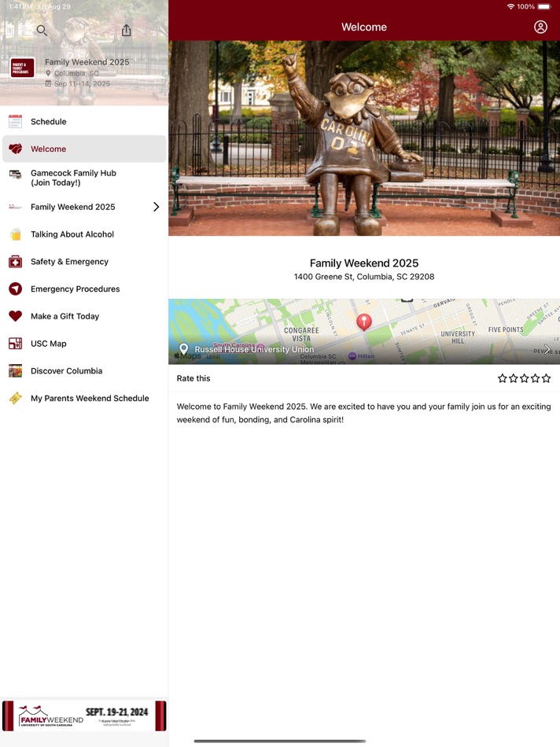Open the Family Weekend Sept. 19-21, 2024 banner
The image size is (560, 747).
tap(84, 716)
